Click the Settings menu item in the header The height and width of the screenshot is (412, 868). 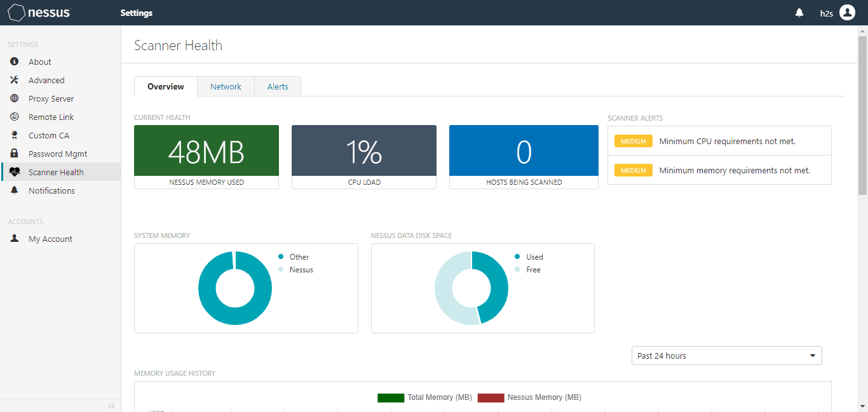[136, 12]
